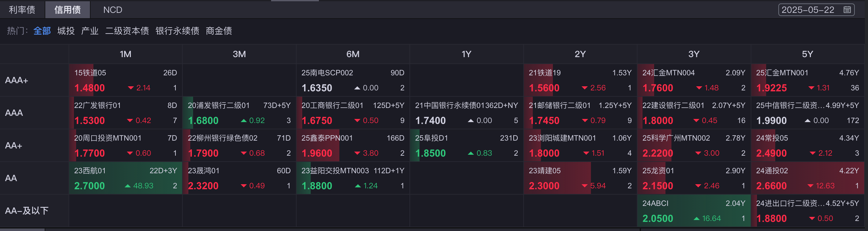Filter by 二级资本债
Screen dimensions: 868x231
(x=127, y=31)
